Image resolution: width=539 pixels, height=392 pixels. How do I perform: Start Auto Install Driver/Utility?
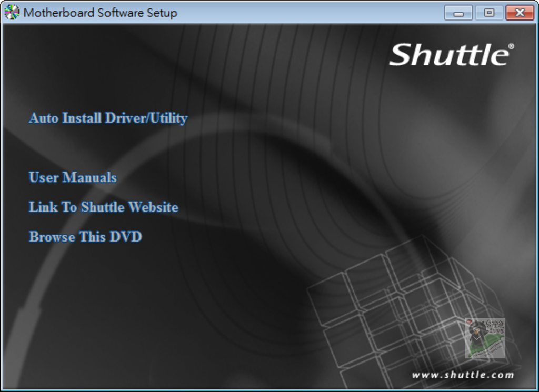click(108, 118)
